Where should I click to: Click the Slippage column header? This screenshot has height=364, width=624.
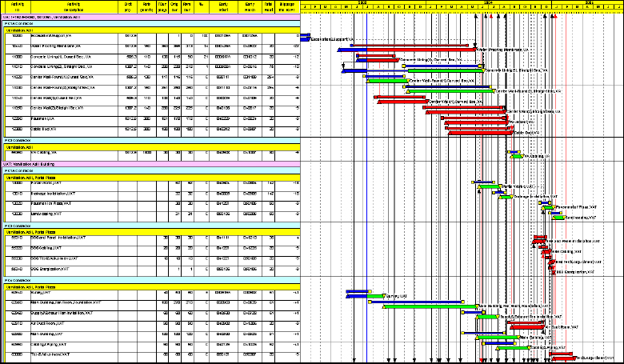[290, 7]
